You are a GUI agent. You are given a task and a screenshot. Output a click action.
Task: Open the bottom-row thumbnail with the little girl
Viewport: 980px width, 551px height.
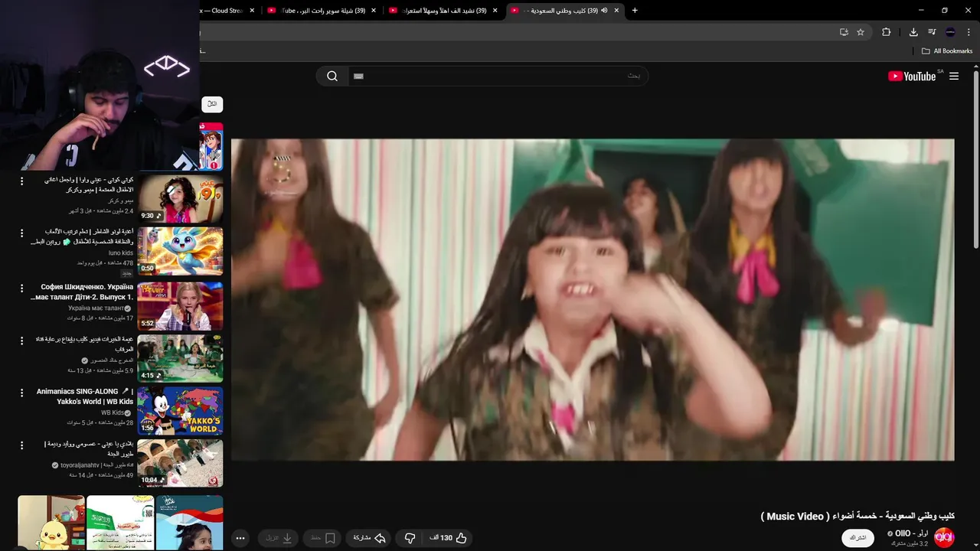pyautogui.click(x=189, y=522)
